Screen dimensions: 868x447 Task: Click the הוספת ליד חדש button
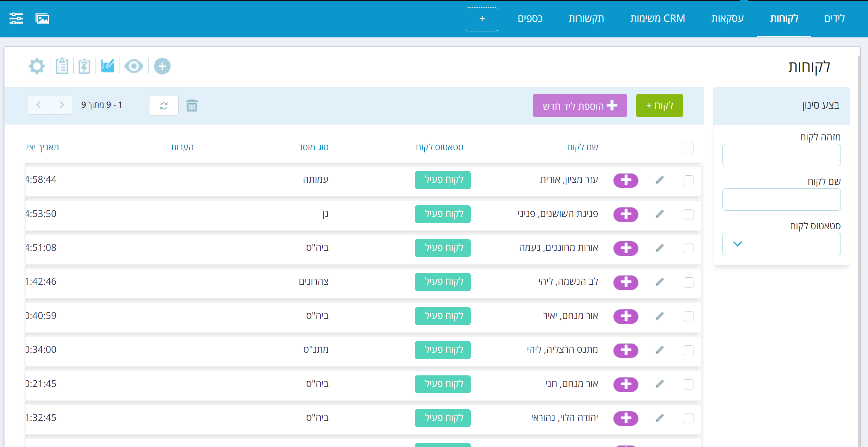click(x=580, y=105)
